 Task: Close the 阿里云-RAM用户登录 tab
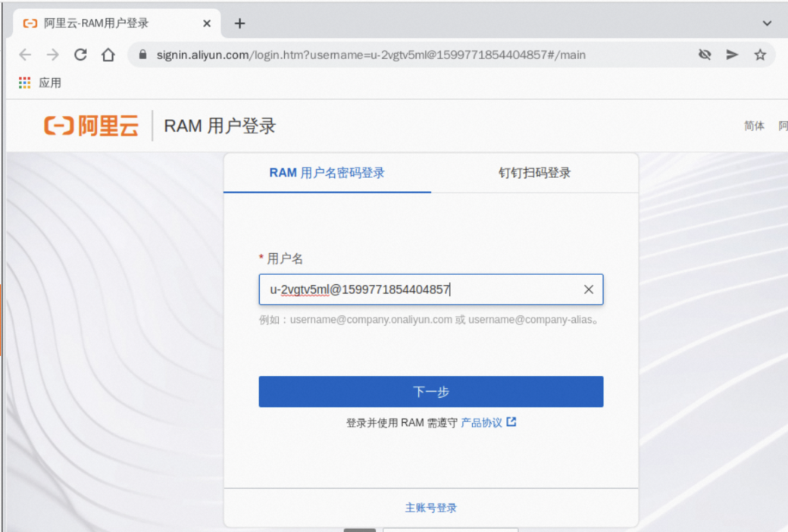(x=207, y=23)
